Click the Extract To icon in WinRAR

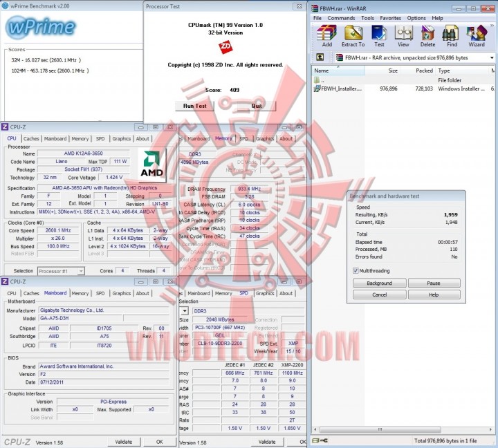[353, 33]
